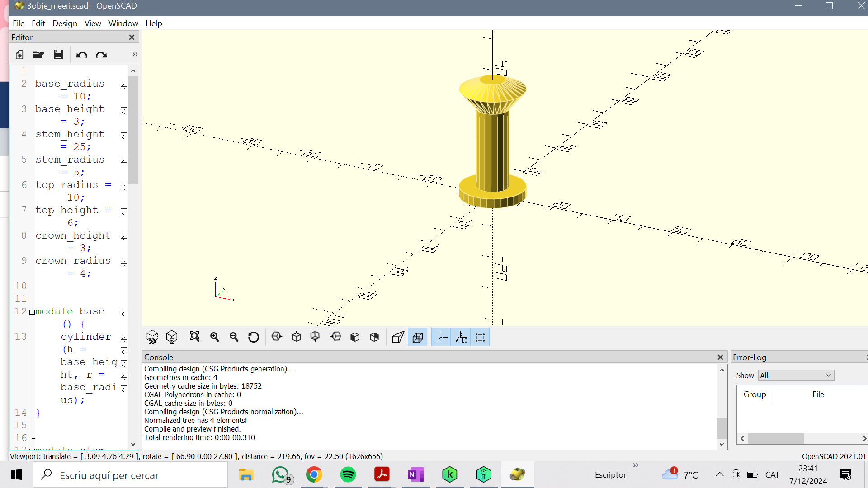Open the notification center
Screen dimensions: 868x488
(845, 474)
